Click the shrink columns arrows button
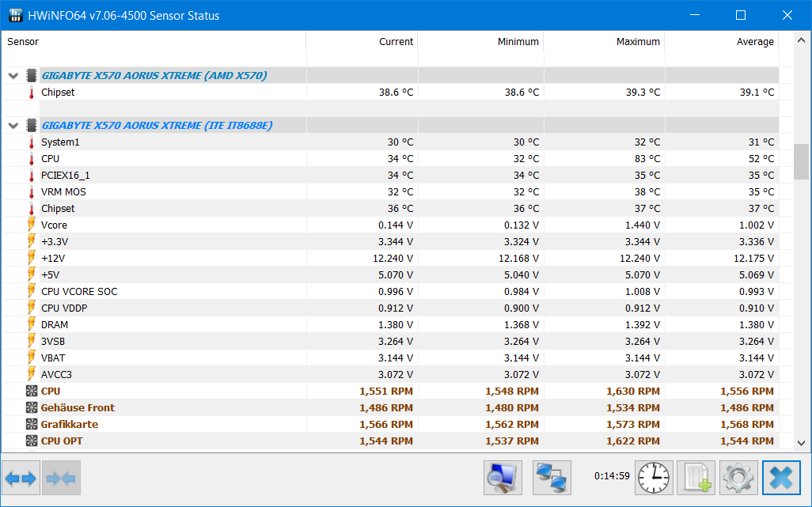This screenshot has height=507, width=812. (61, 478)
